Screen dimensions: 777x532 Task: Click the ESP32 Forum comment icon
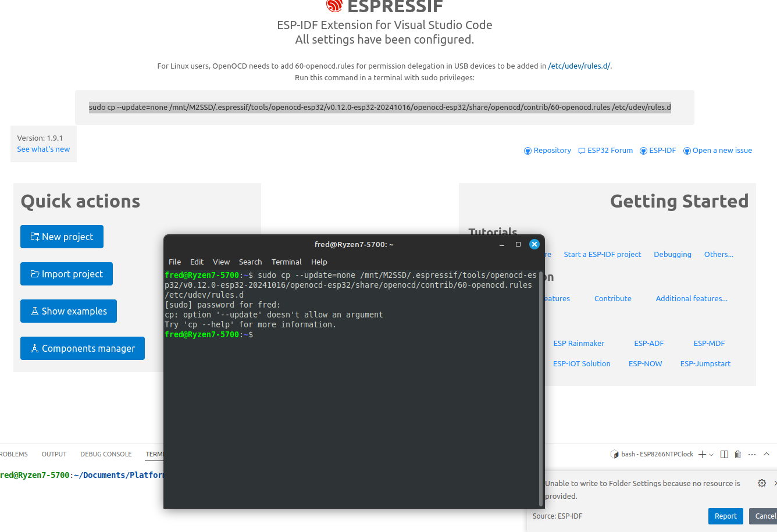[x=582, y=151]
